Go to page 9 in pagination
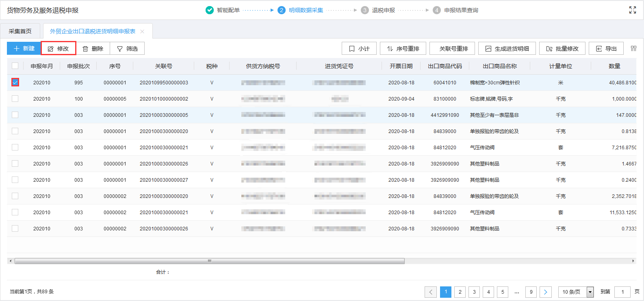 pos(531,292)
